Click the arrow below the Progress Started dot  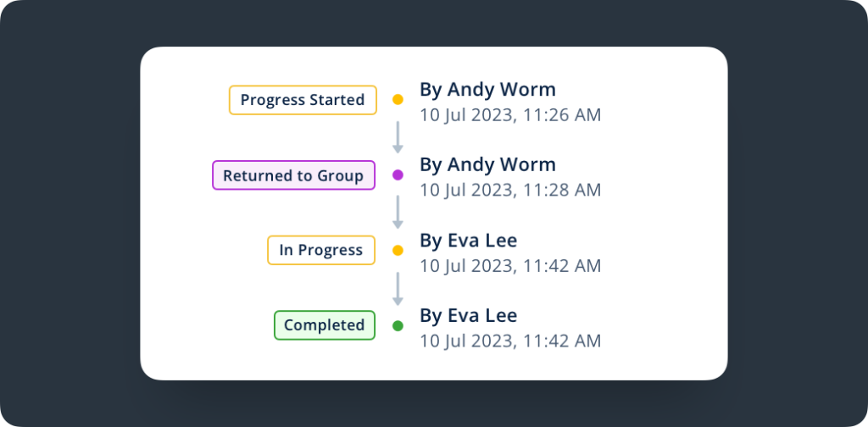tap(398, 137)
